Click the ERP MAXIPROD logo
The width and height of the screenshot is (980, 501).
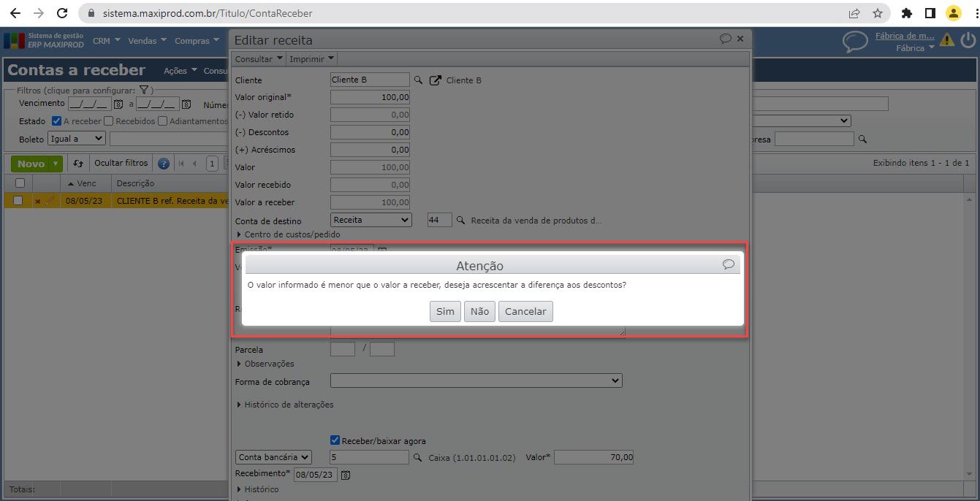(x=45, y=40)
